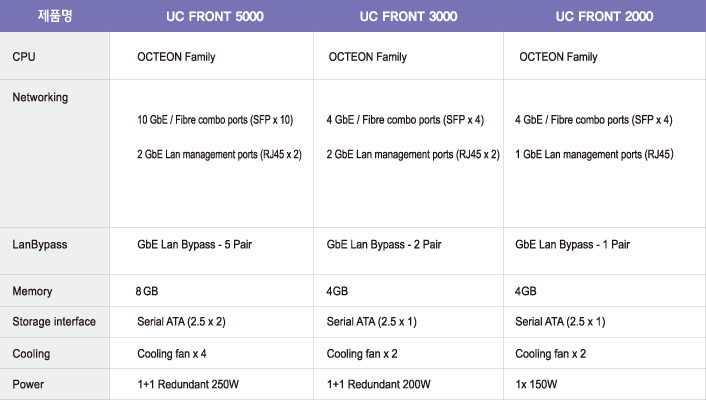Click the UC FRONT 5000 column header

point(215,17)
